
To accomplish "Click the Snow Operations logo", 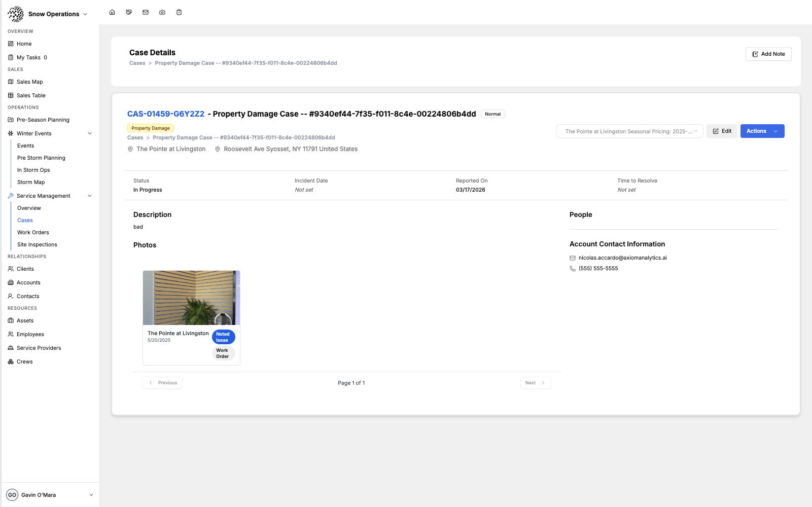I will (x=16, y=14).
